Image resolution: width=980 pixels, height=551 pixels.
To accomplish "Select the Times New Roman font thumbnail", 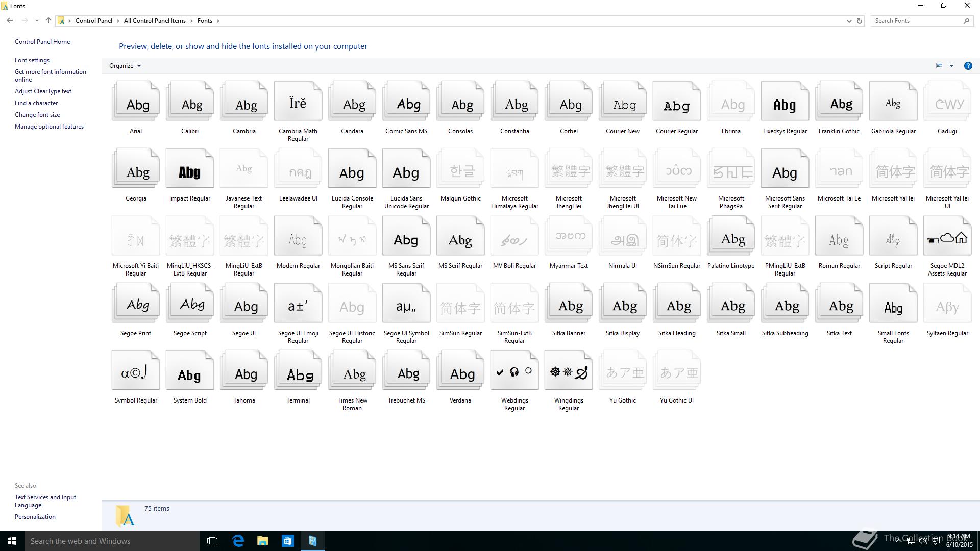I will tap(352, 373).
